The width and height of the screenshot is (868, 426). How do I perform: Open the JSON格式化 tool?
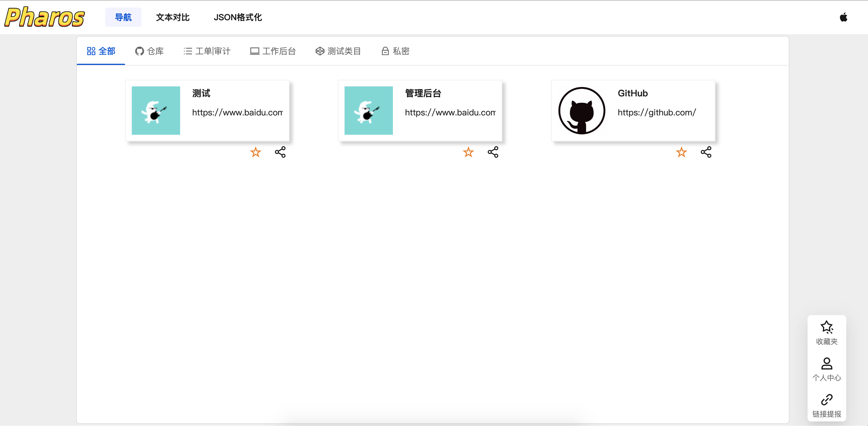tap(238, 17)
